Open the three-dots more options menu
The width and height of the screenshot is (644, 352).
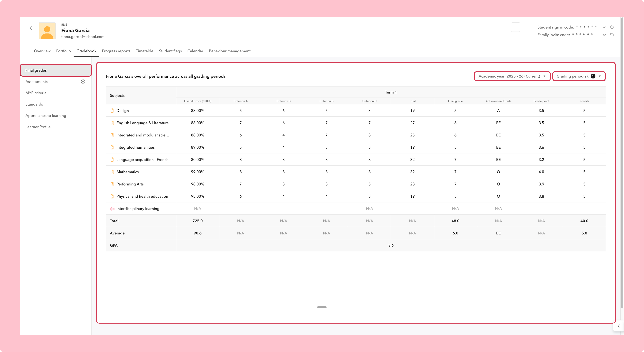pyautogui.click(x=515, y=27)
